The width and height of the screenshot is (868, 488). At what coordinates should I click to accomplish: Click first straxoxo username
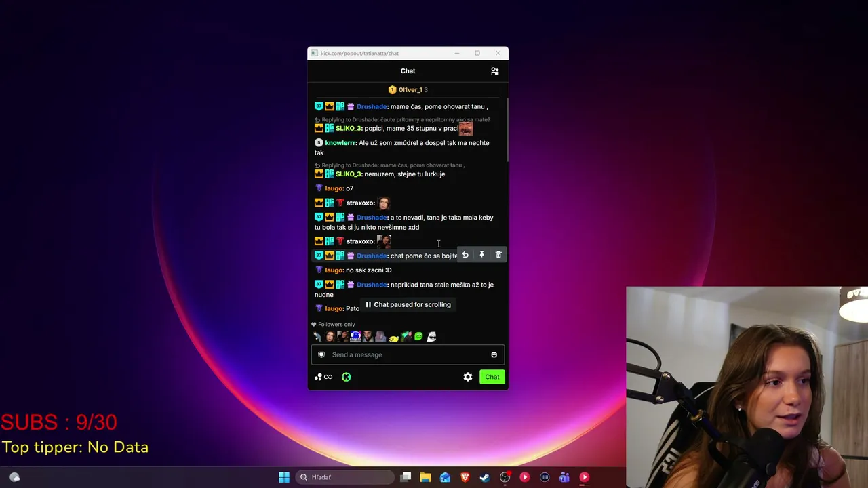click(360, 203)
